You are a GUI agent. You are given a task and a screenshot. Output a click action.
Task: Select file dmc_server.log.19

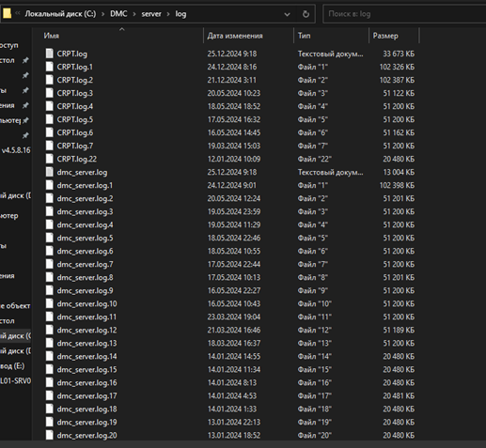[x=86, y=422]
